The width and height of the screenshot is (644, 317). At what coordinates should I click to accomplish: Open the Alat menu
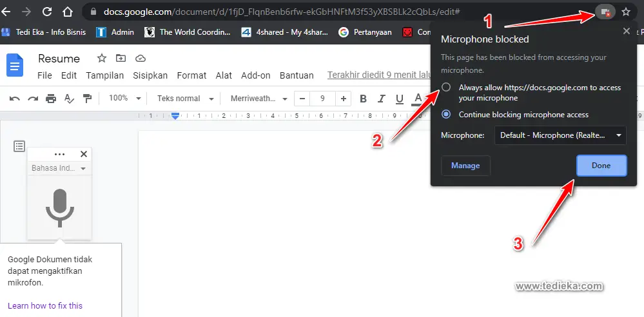pyautogui.click(x=224, y=75)
